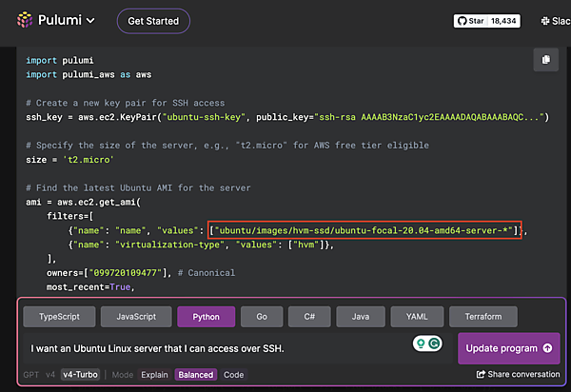Viewport: 571px width, 392px height.
Task: Select the v4-Turbo model option
Action: pos(82,375)
